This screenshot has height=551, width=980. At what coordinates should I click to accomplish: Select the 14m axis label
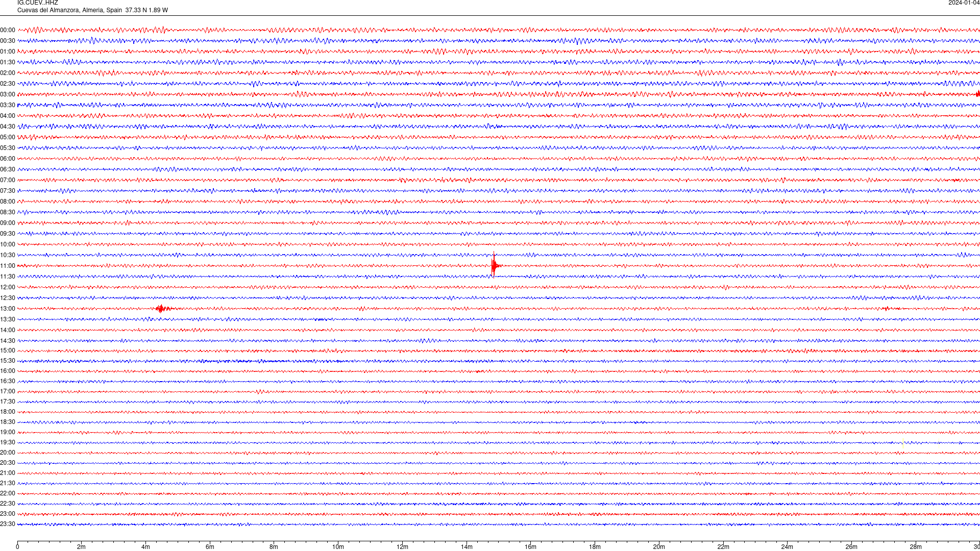[467, 547]
